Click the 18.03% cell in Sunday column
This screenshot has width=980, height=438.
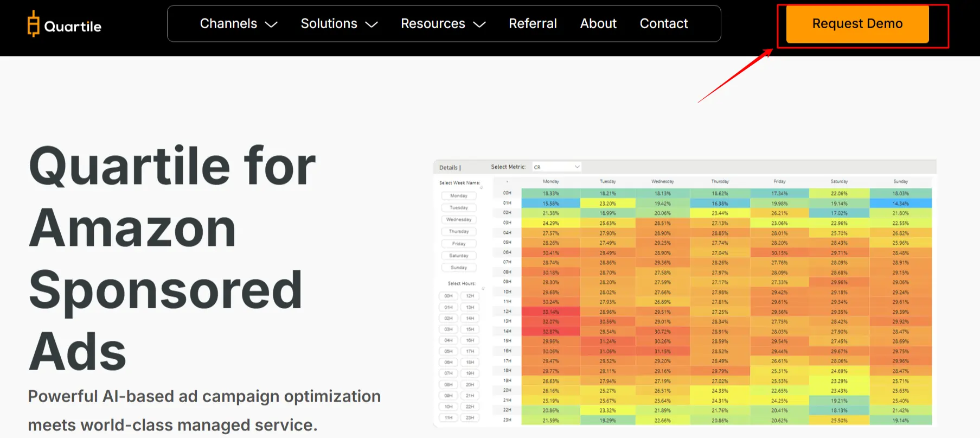tap(900, 193)
